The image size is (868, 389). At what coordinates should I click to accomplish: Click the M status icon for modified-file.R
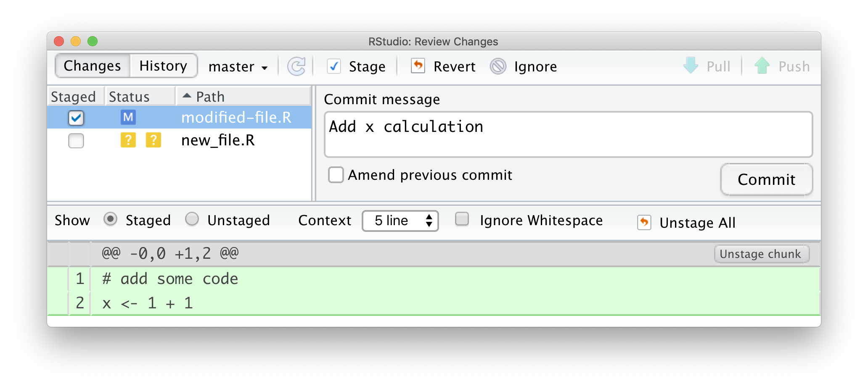129,118
